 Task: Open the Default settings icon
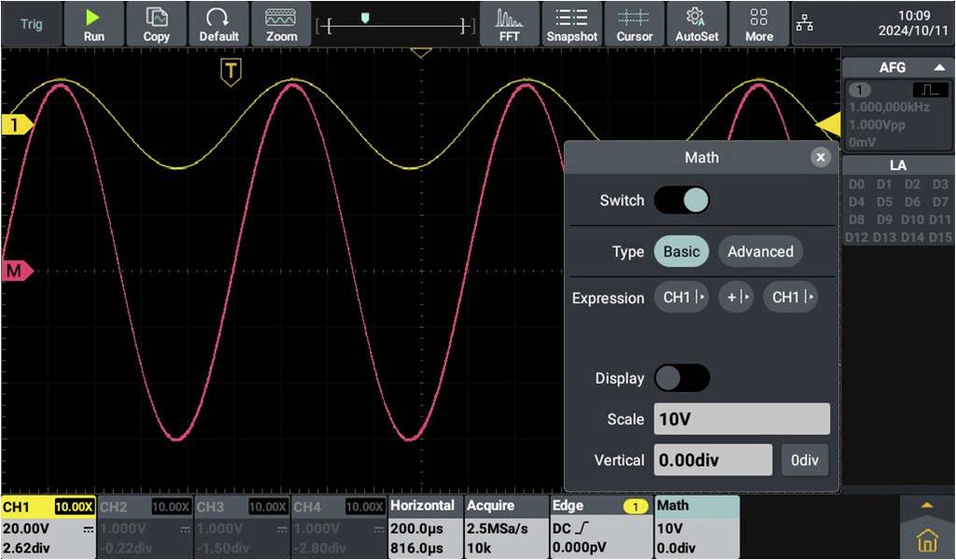[x=218, y=23]
